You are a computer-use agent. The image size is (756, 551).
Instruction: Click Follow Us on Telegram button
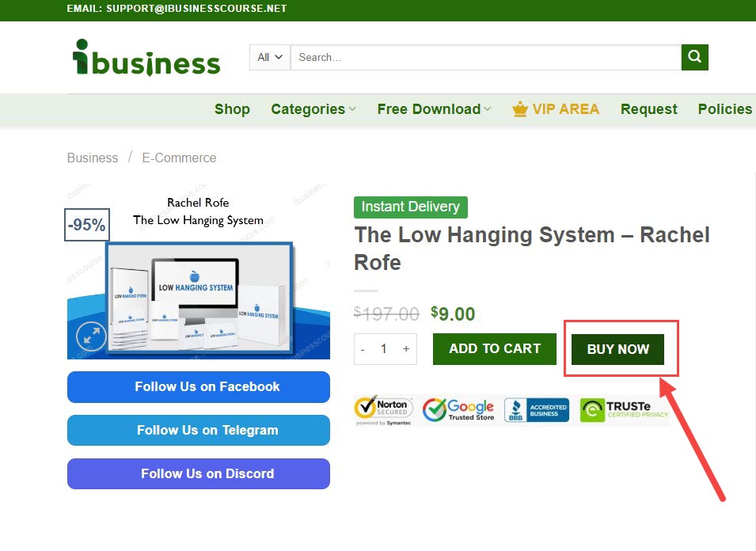[x=199, y=431]
